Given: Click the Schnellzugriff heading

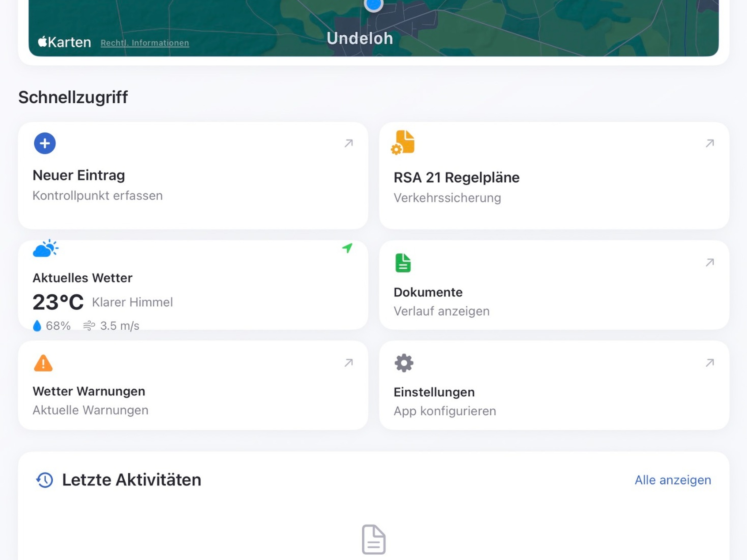Looking at the screenshot, I should [x=73, y=98].
